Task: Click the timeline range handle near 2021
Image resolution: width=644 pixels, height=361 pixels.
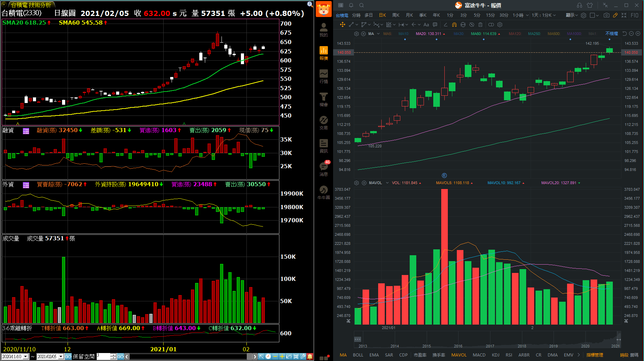Action: click(x=619, y=339)
